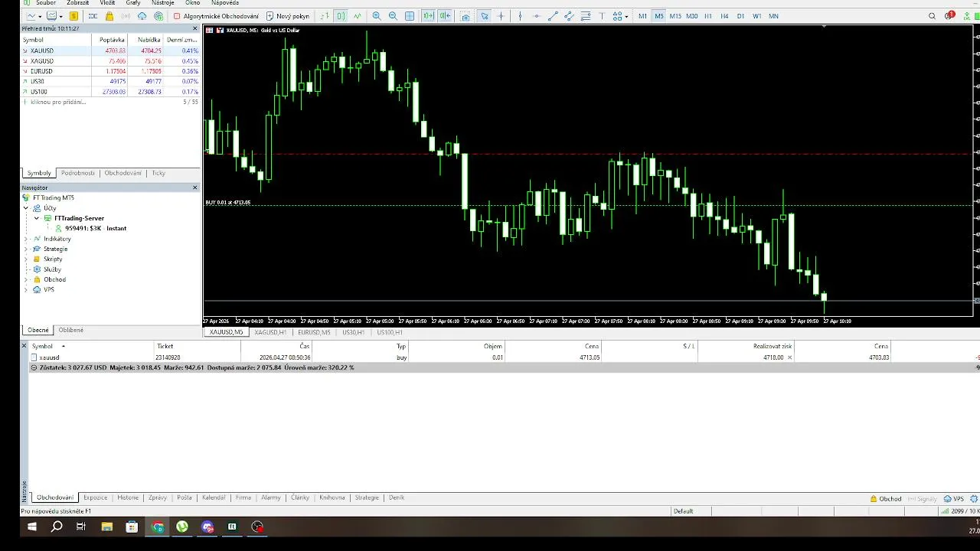980x551 pixels.
Task: Open the Nástroje menu
Action: point(162,3)
